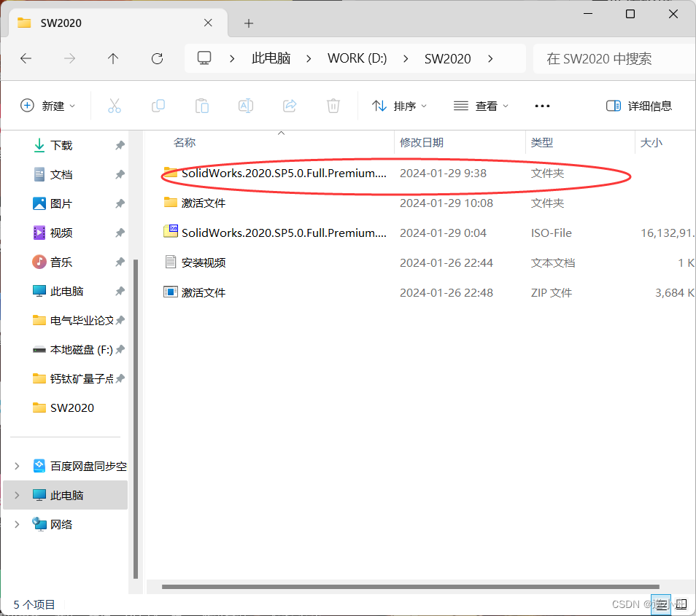696x616 pixels.
Task: Add a new tab with plus
Action: [x=249, y=23]
